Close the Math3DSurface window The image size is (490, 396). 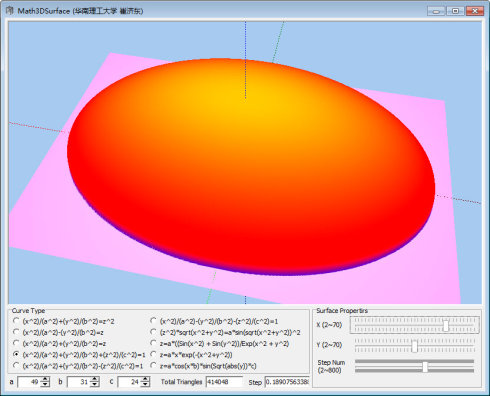click(475, 11)
